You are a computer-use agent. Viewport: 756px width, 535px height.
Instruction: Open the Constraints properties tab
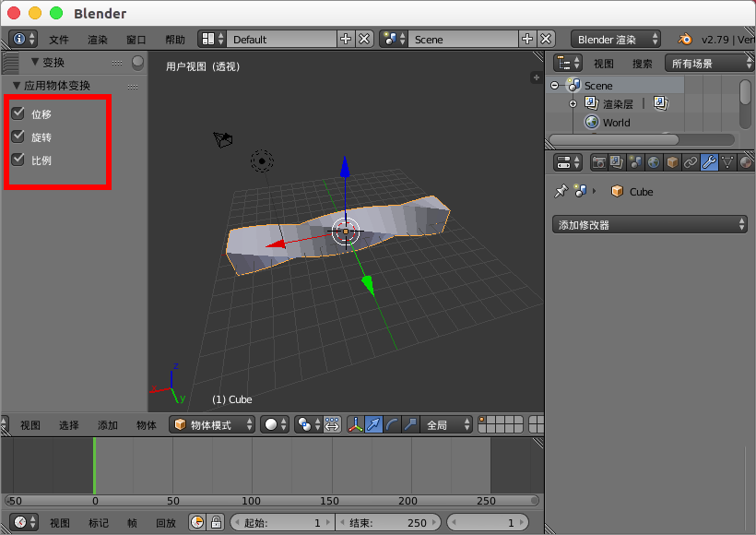tap(691, 162)
